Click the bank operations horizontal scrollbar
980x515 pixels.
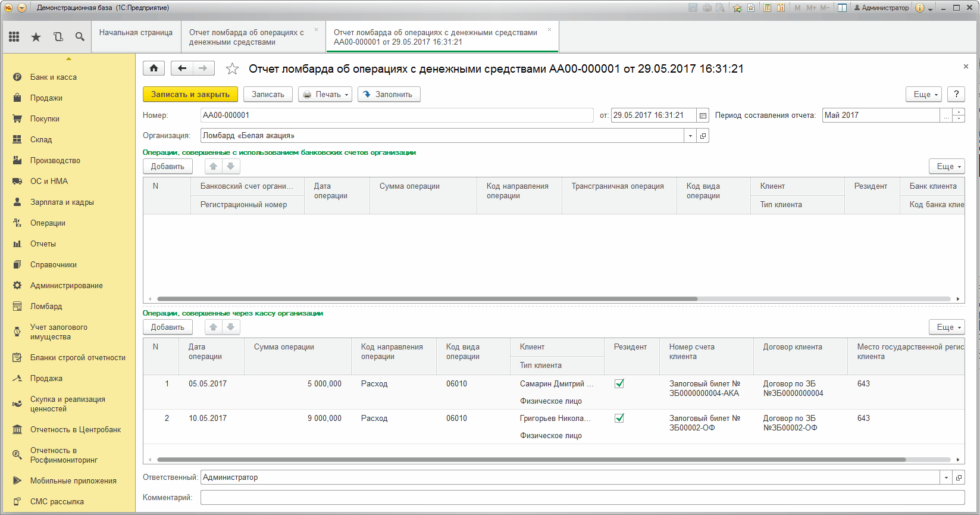[x=427, y=299]
